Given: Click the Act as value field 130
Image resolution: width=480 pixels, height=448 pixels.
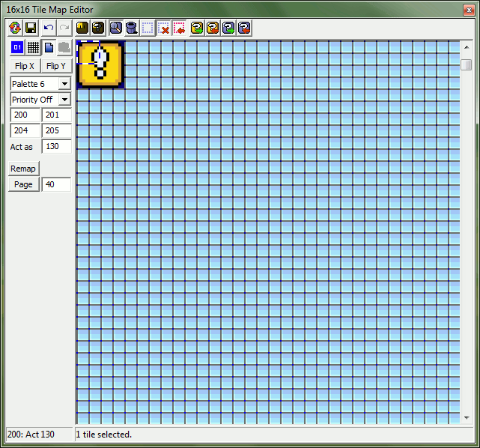Looking at the screenshot, I should (x=57, y=146).
